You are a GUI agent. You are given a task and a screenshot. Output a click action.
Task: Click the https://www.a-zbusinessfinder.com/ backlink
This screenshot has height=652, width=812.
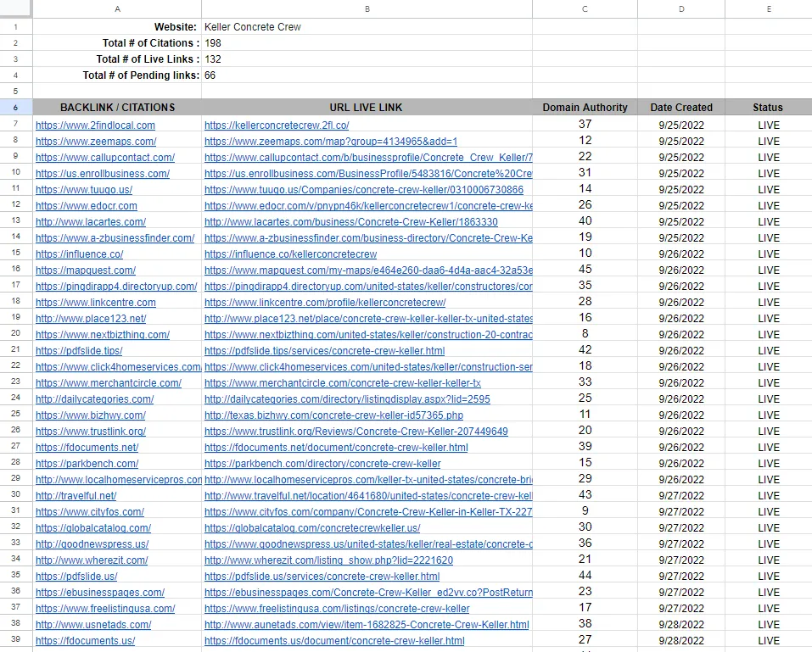(115, 238)
